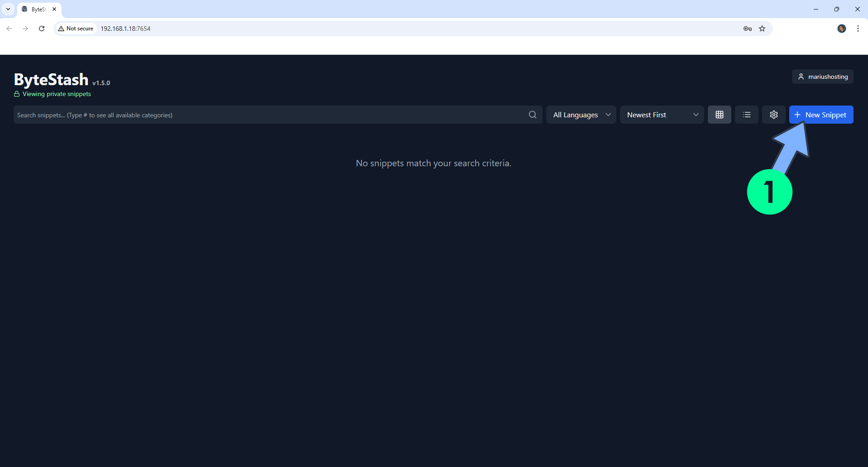Screen dimensions: 868x467
Task: Expand All Languages filter dropdown
Action: (581, 115)
